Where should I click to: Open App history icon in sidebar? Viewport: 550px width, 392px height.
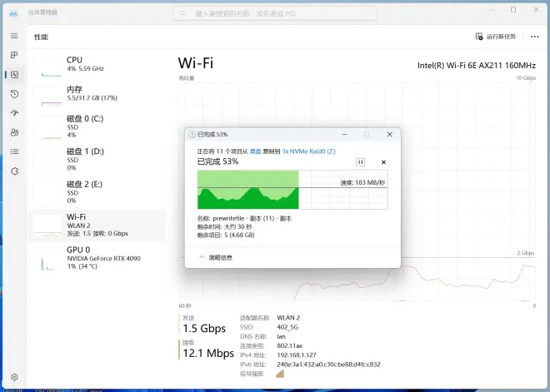click(x=14, y=94)
